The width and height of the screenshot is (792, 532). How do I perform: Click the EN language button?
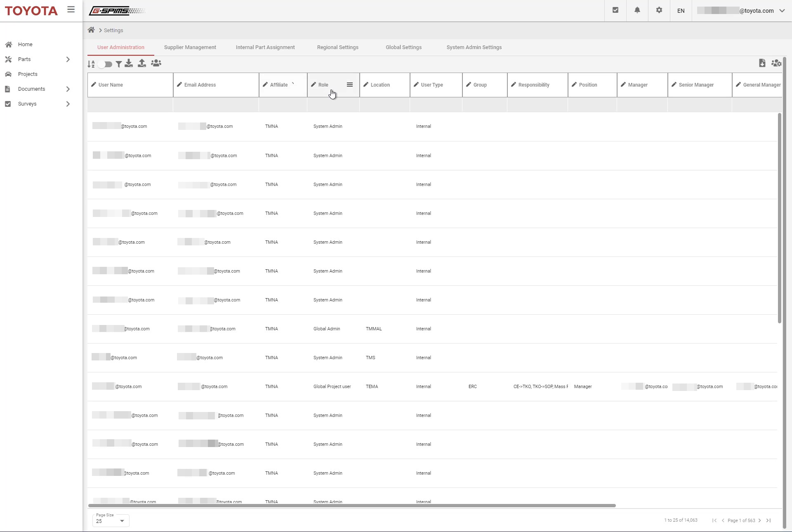click(681, 11)
